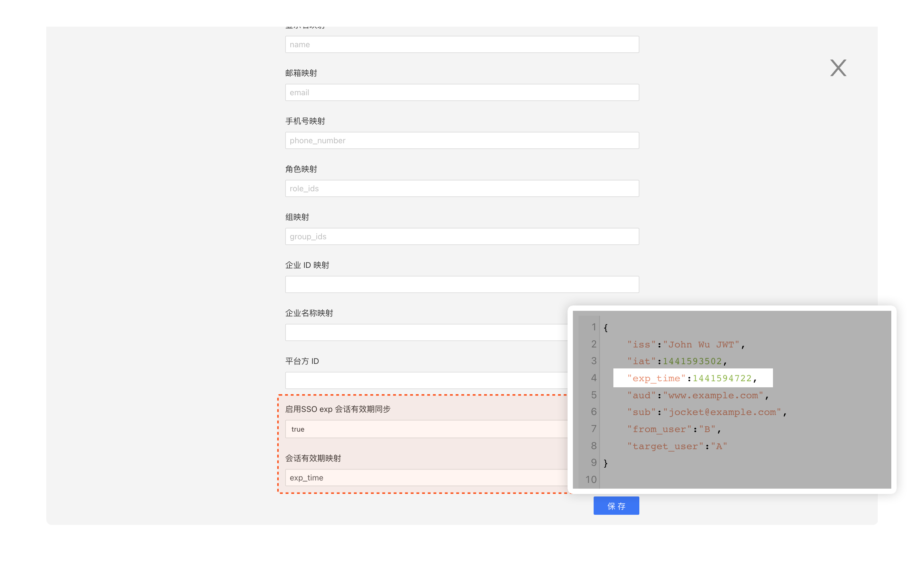The image size is (924, 569).
Task: Click the 邮箱映射 email input field
Action: click(x=462, y=92)
